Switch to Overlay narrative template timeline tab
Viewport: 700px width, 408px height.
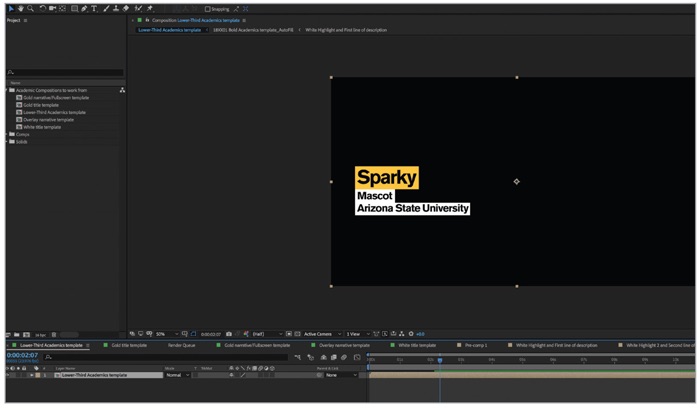(x=344, y=345)
